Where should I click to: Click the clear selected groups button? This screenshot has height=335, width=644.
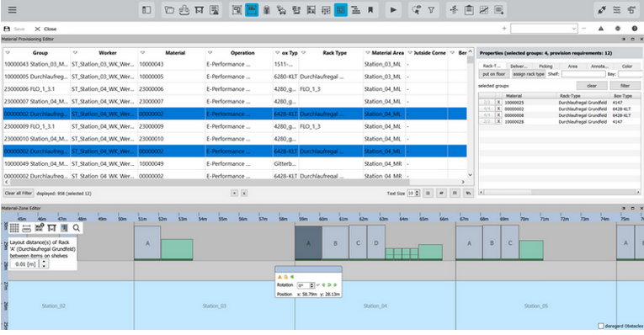(592, 85)
